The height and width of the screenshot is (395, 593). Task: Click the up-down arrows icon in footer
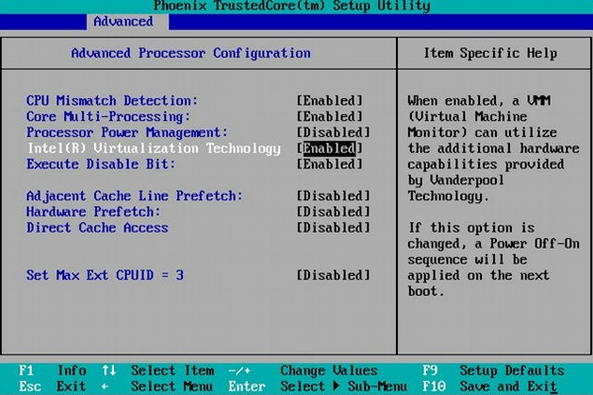click(x=109, y=370)
